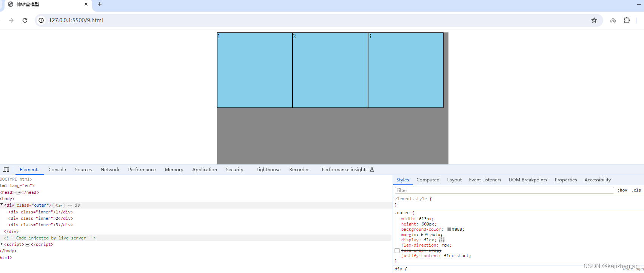Click the justify-content value flex-start

pyautogui.click(x=456, y=256)
